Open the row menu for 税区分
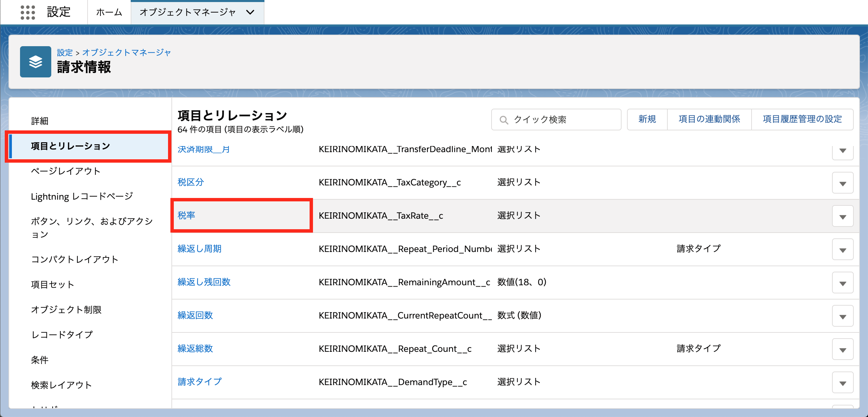 pyautogui.click(x=842, y=183)
